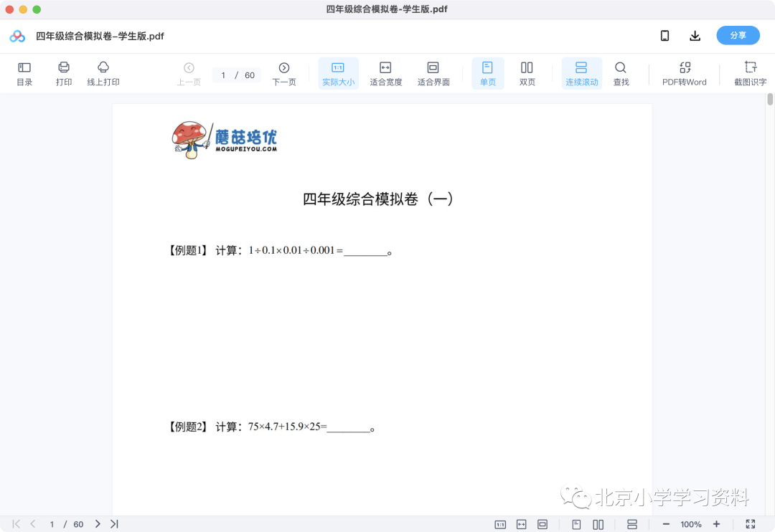This screenshot has height=532, width=775.
Task: Open 截图识字 screenshot OCR tool
Action: (751, 73)
